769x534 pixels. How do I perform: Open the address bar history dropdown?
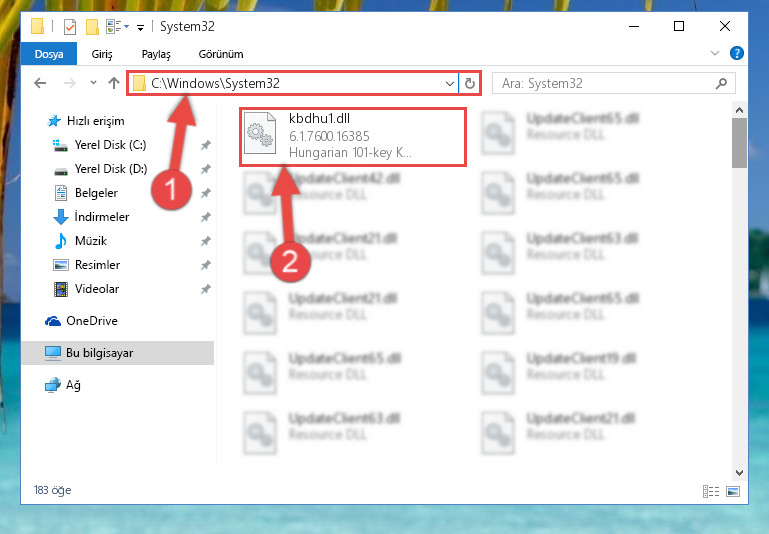pos(449,84)
